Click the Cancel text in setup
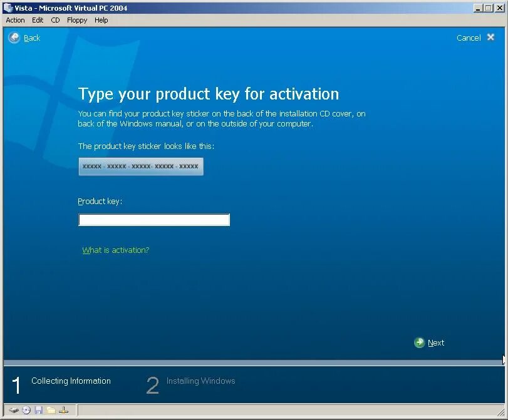Image resolution: width=508 pixels, height=420 pixels. pos(469,38)
